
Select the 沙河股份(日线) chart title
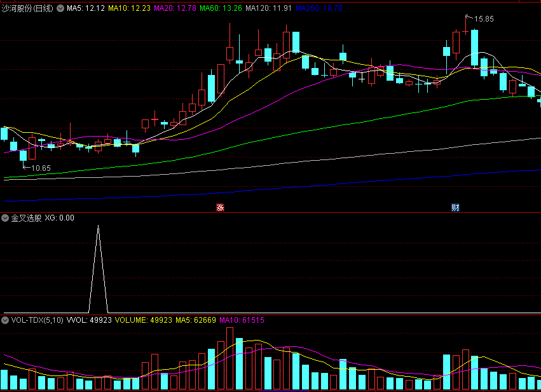click(27, 8)
